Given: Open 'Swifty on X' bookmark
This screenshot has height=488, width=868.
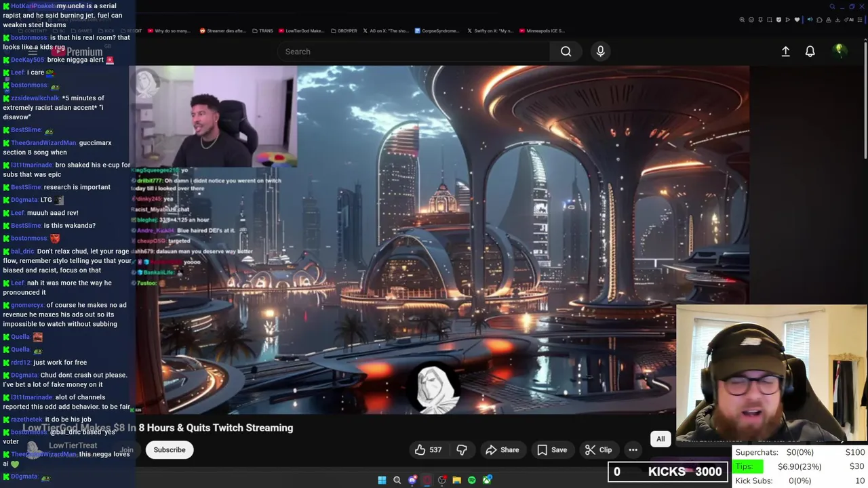Looking at the screenshot, I should [x=490, y=30].
